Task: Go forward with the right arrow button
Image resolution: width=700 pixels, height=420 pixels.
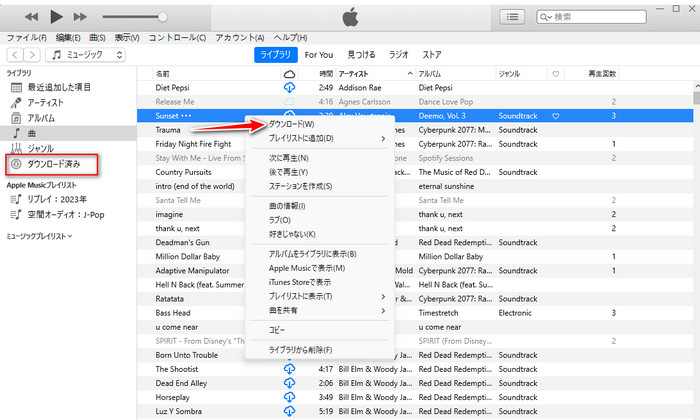Action: 32,55
